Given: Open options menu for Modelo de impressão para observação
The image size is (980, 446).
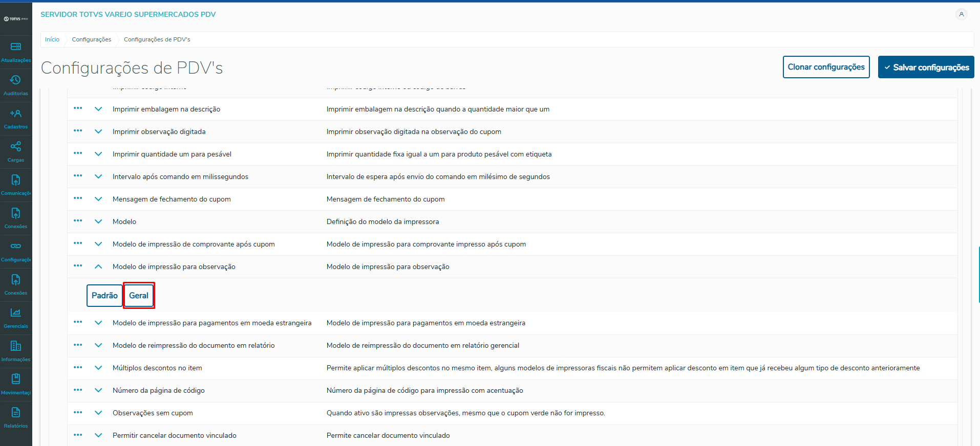Looking at the screenshot, I should coord(78,266).
